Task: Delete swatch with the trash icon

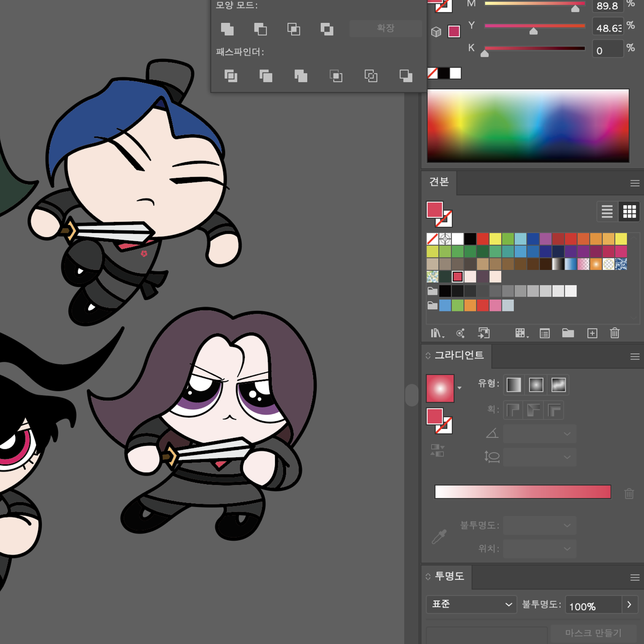Action: pos(614,333)
